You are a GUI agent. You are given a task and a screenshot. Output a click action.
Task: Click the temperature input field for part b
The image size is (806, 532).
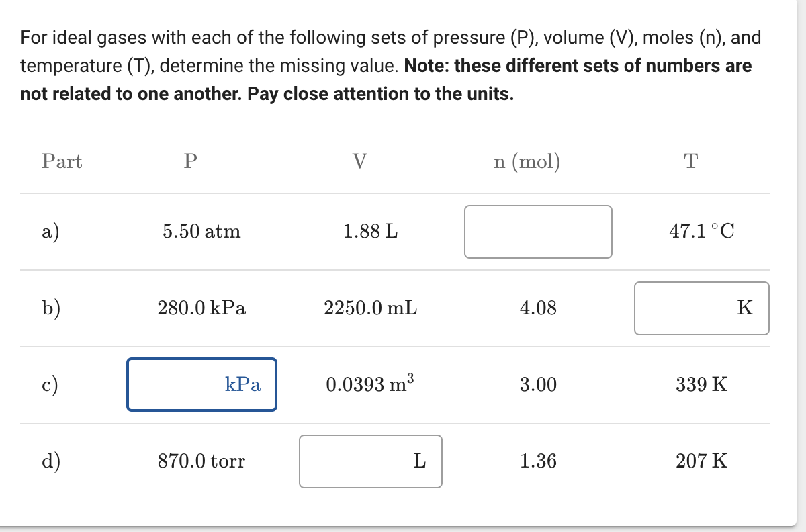(x=701, y=308)
